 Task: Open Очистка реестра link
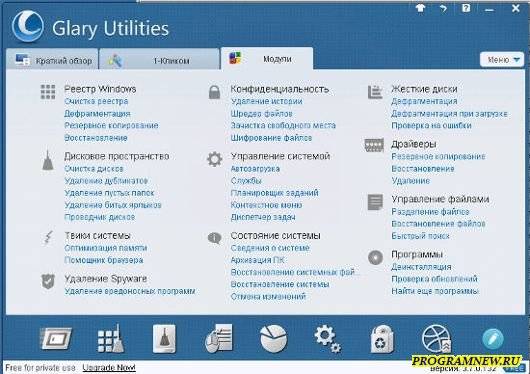pyautogui.click(x=96, y=101)
